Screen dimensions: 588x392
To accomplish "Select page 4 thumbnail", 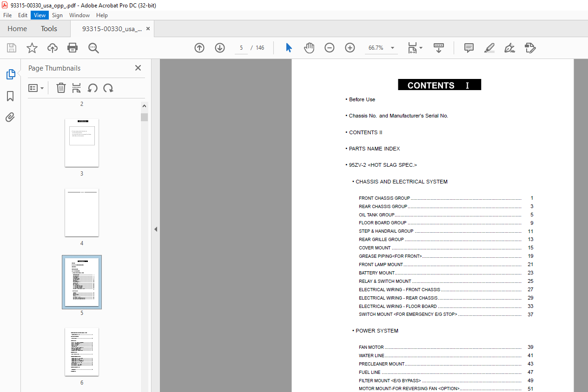I will click(x=82, y=212).
